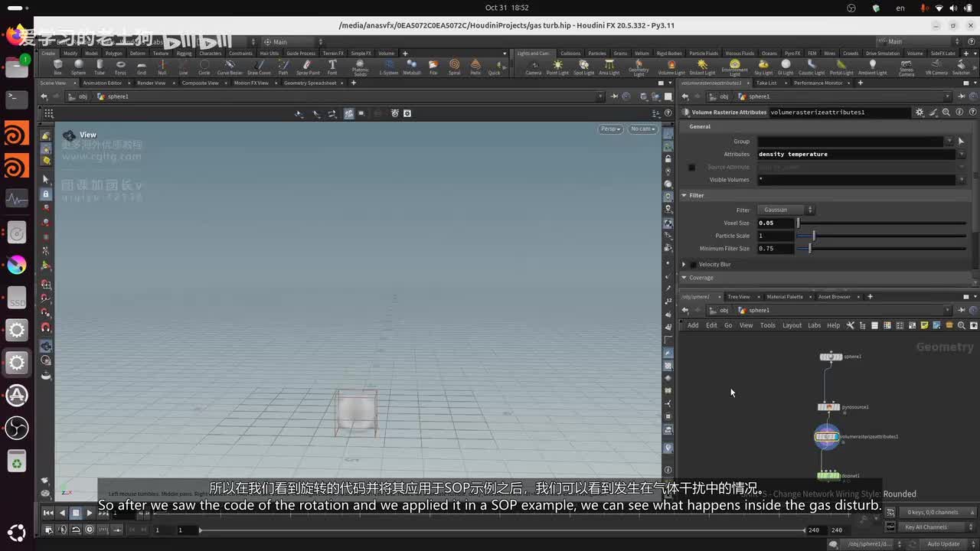Viewport: 980px width, 551px height.
Task: Select the Null shelf tool
Action: [162, 67]
